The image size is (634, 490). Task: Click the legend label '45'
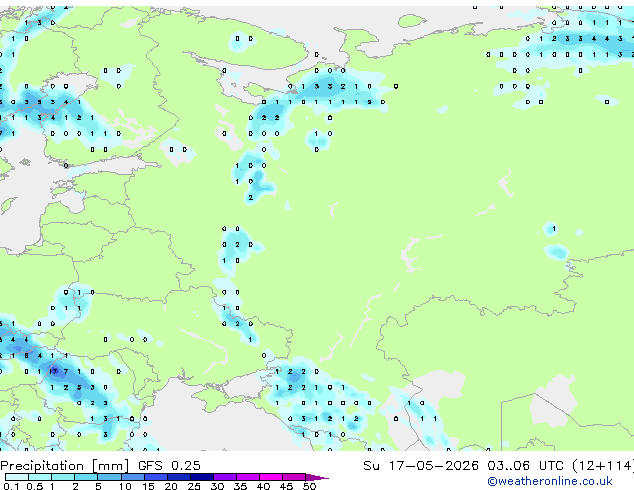[286, 486]
